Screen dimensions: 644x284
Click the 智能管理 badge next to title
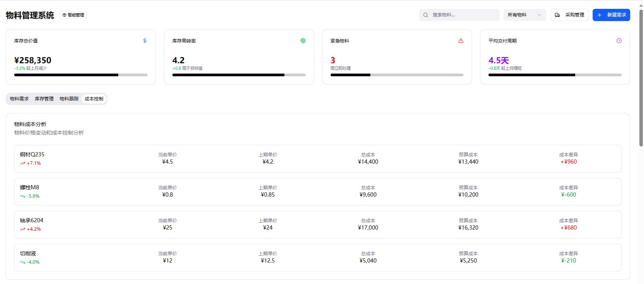(73, 15)
